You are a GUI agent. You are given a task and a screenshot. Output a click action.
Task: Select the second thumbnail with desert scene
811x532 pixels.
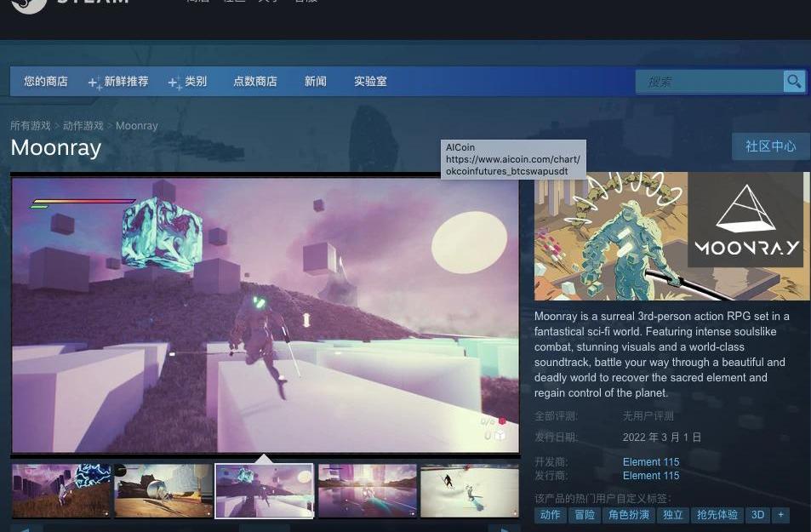[x=163, y=490]
